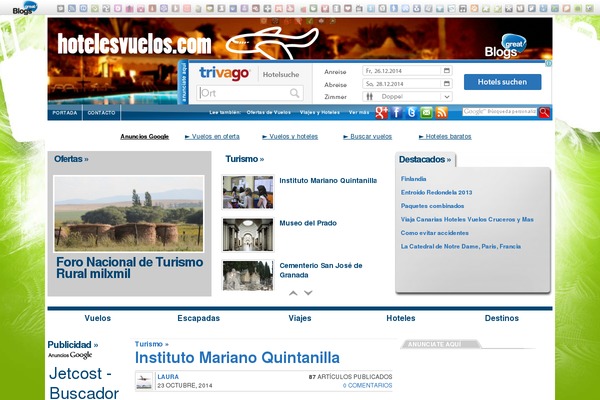
Task: Open the Destacados tab
Action: pyautogui.click(x=425, y=159)
